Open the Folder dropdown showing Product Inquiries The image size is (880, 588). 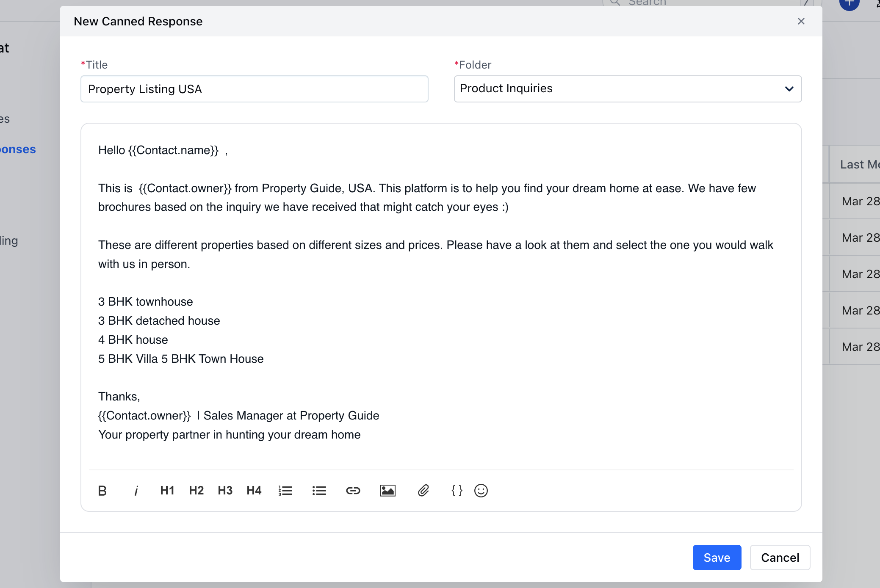627,88
